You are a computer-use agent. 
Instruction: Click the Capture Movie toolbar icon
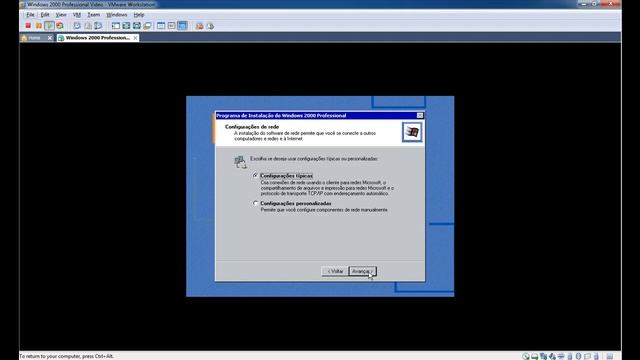click(199, 26)
